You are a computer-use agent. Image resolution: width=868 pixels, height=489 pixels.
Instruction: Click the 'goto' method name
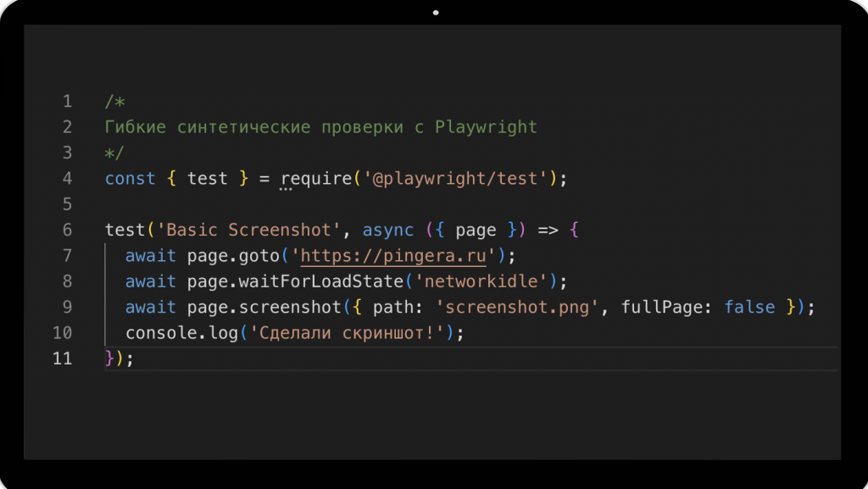259,256
